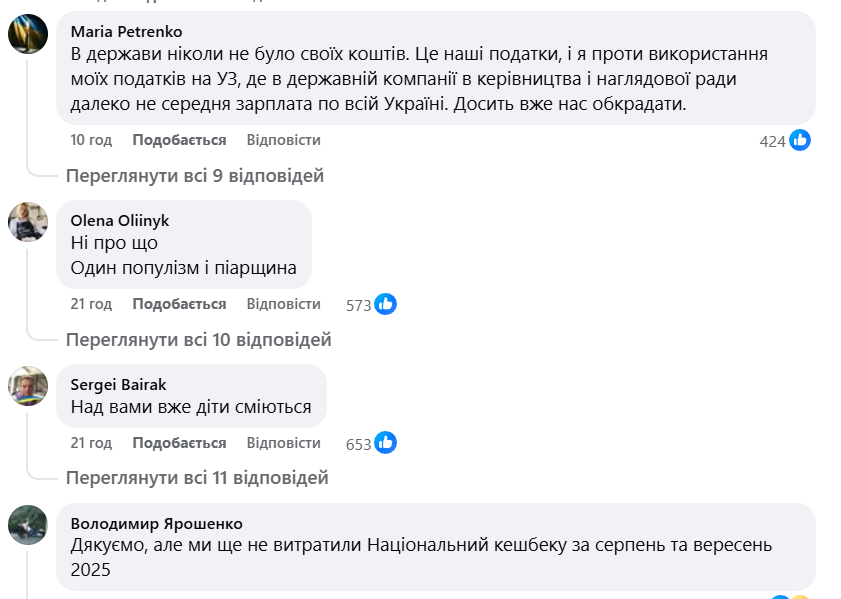Expand all 11 replies under Sergei's comment
This screenshot has width=841, height=599.
[197, 478]
